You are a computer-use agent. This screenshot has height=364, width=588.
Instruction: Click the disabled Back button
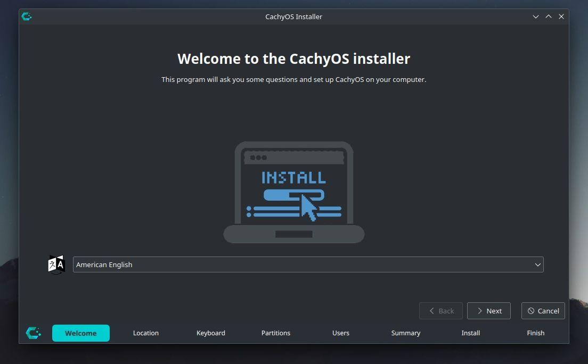(x=441, y=311)
